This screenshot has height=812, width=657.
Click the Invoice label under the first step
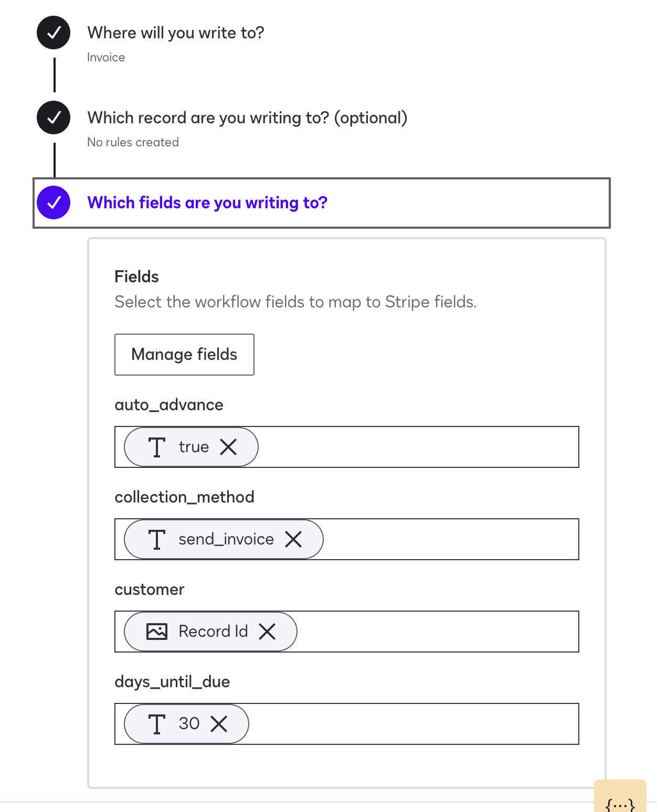pyautogui.click(x=105, y=57)
